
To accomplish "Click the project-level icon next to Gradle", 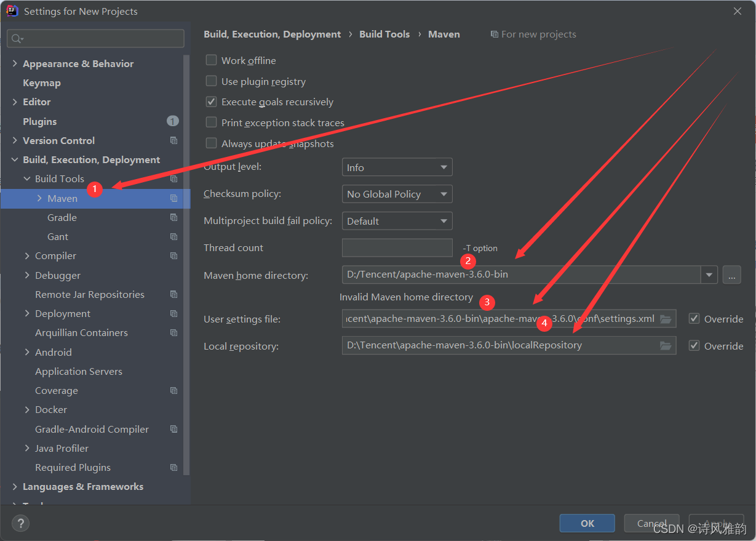I will click(173, 217).
